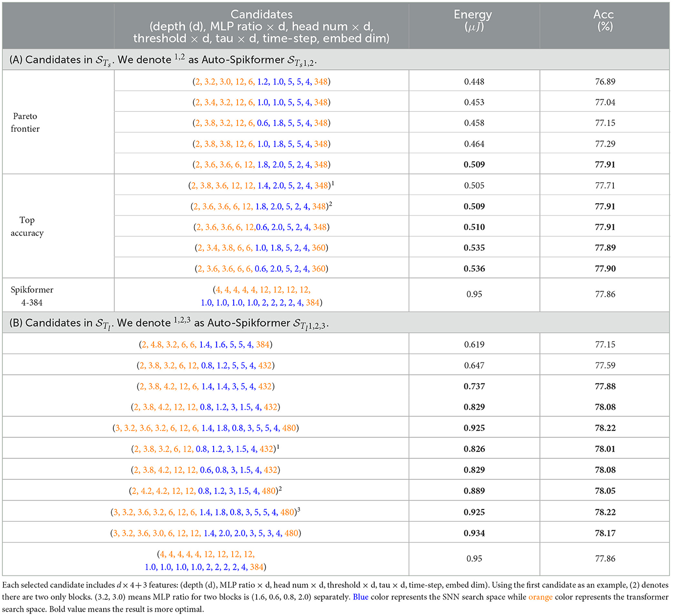This screenshot has height=616, width=673.
Task: Click the bold accuracy value 78.17
Action: 605,533
